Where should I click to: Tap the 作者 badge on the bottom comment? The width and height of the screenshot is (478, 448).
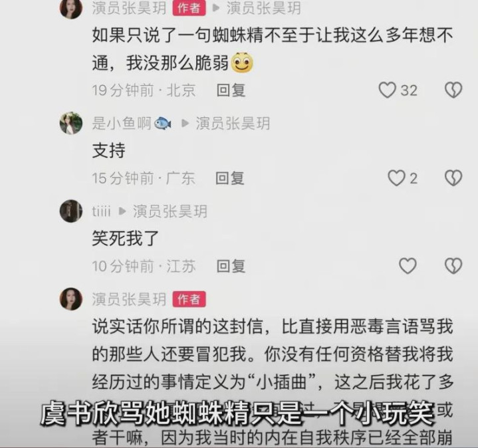tap(189, 299)
